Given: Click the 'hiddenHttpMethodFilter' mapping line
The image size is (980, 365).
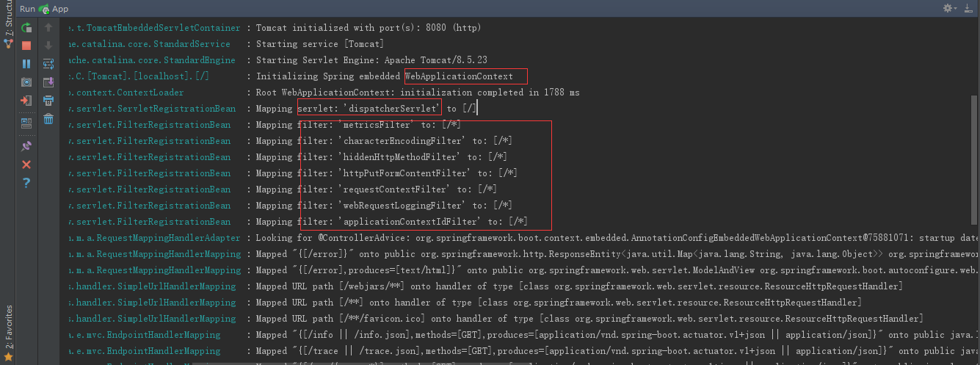Looking at the screenshot, I should coord(382,157).
